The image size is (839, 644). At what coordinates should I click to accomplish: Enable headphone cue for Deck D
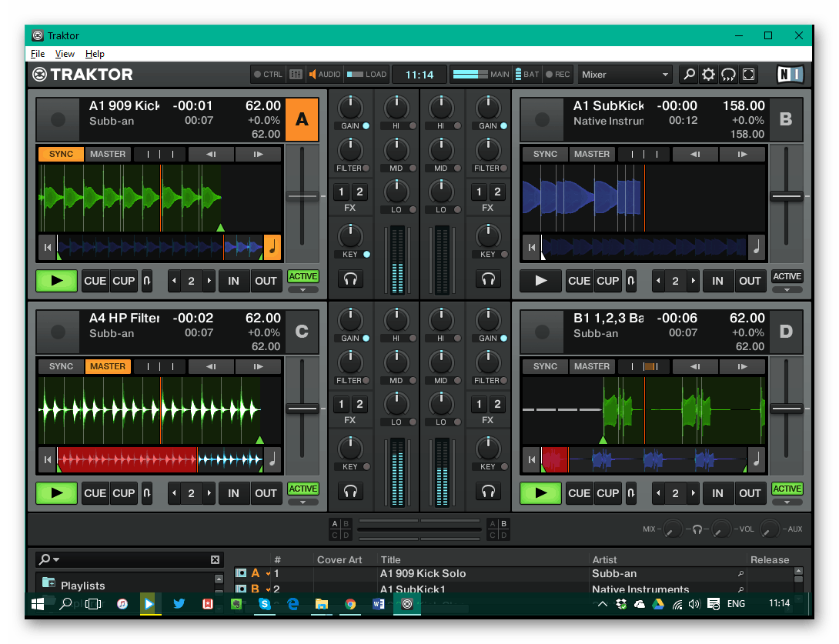tap(488, 492)
